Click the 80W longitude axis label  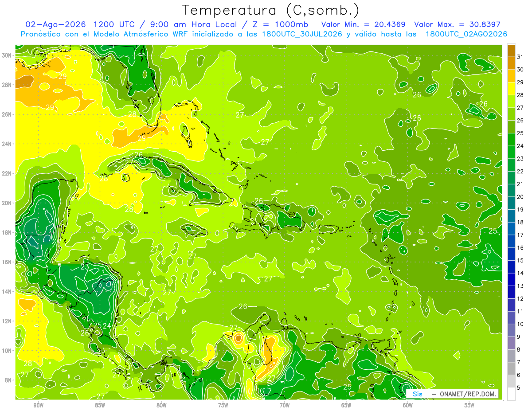click(x=161, y=405)
